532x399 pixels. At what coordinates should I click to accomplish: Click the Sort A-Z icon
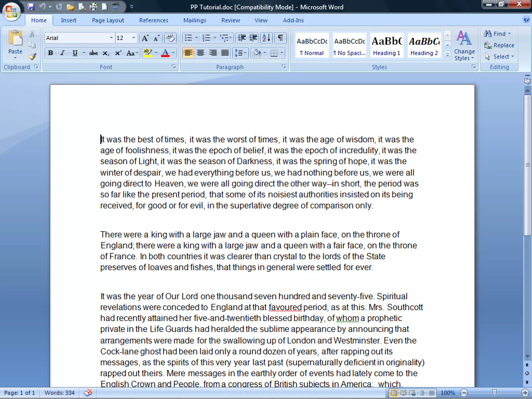[x=267, y=38]
